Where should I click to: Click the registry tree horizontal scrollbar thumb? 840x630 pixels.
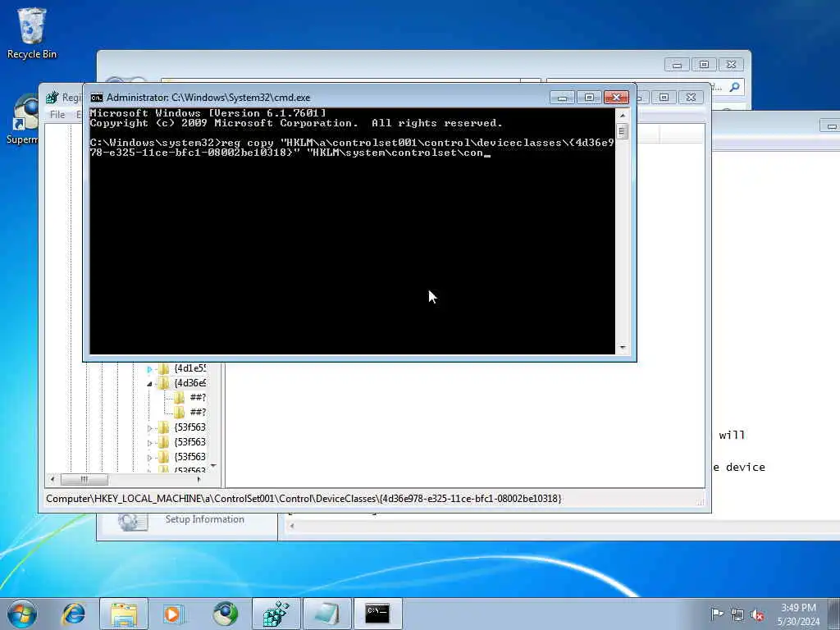coord(84,479)
